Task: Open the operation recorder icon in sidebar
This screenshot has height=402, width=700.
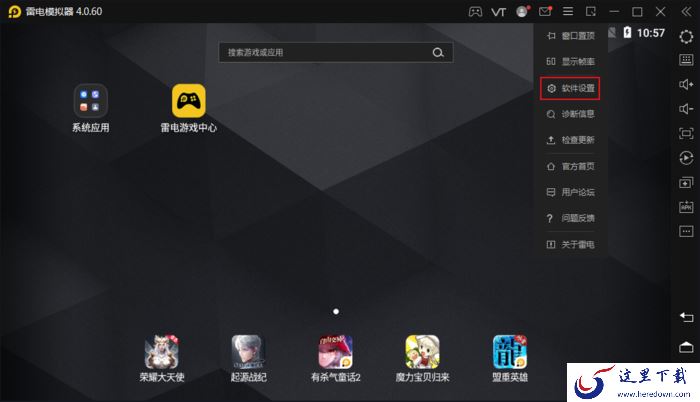Action: (686, 158)
